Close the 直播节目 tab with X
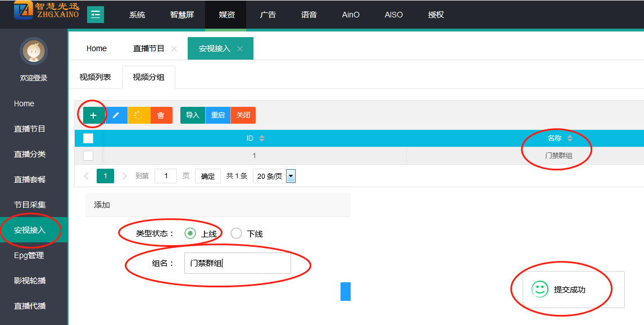 point(174,49)
